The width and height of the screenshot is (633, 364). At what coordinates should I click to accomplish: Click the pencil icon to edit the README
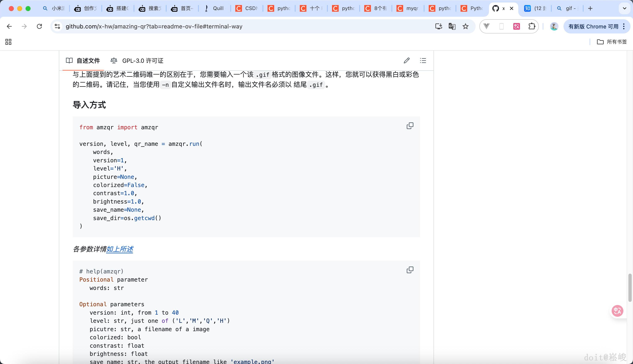coord(407,60)
